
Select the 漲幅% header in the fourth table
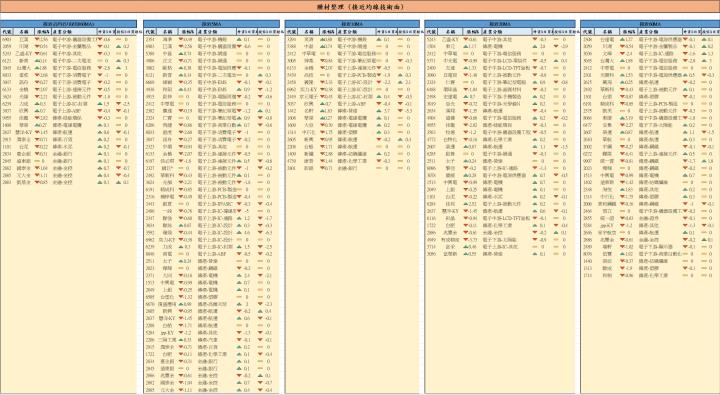pyautogui.click(x=472, y=32)
